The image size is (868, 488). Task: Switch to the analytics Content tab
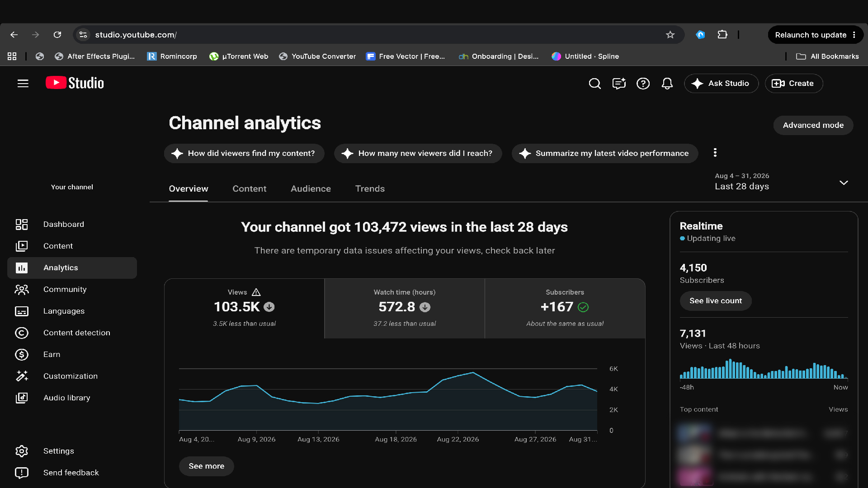tap(249, 189)
